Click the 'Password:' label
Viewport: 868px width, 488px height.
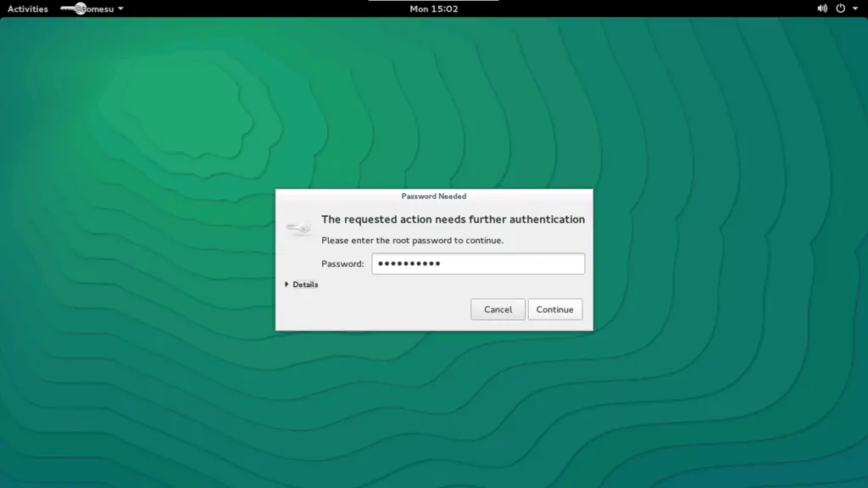pos(342,264)
